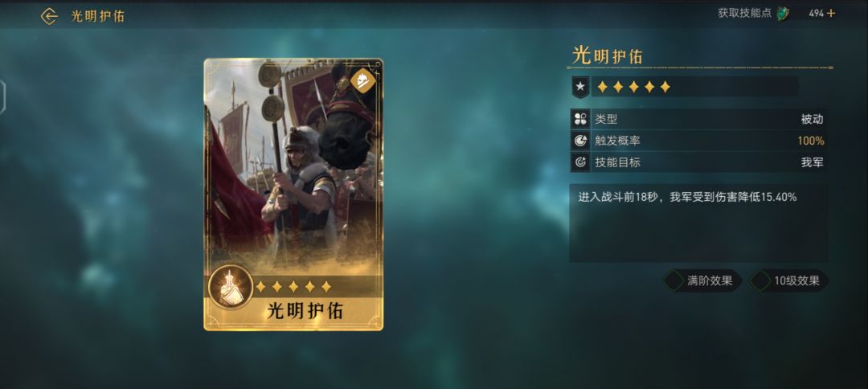This screenshot has width=868, height=389.
Task: Click the 类型 type row icon
Action: [x=580, y=119]
